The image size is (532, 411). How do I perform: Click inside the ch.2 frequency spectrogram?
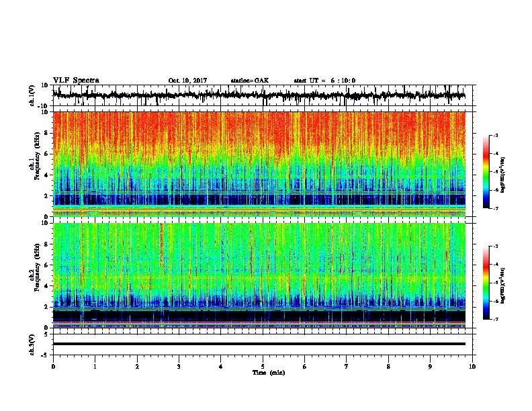(x=259, y=275)
